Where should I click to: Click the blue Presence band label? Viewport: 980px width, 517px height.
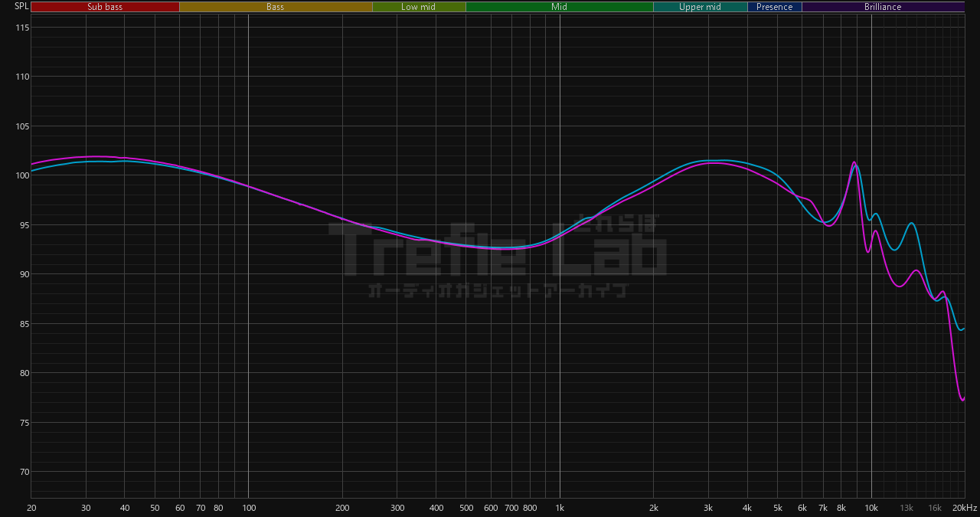tap(774, 7)
